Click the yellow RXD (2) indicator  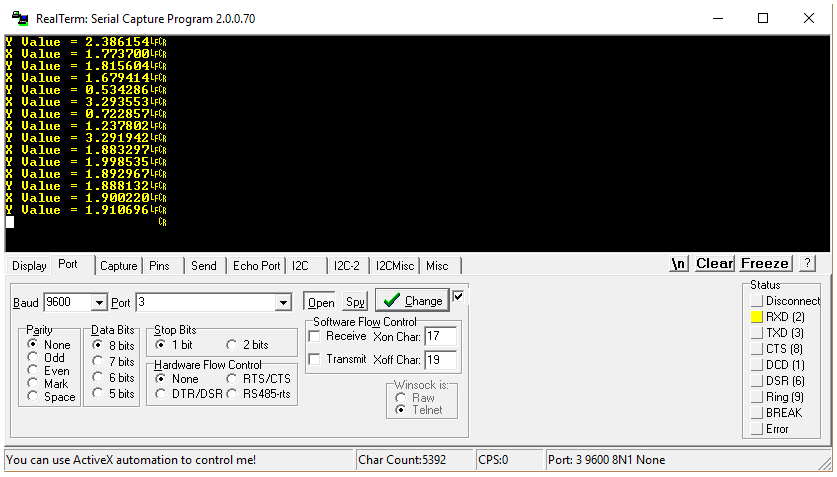coord(757,317)
